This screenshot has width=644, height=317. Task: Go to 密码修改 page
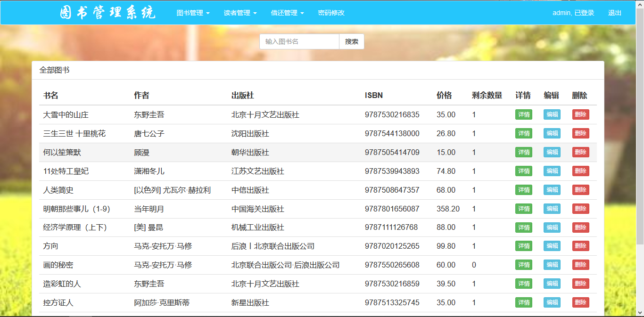pyautogui.click(x=331, y=13)
